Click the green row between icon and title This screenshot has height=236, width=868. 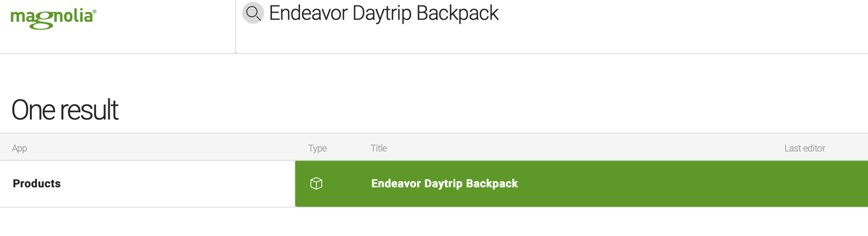346,183
